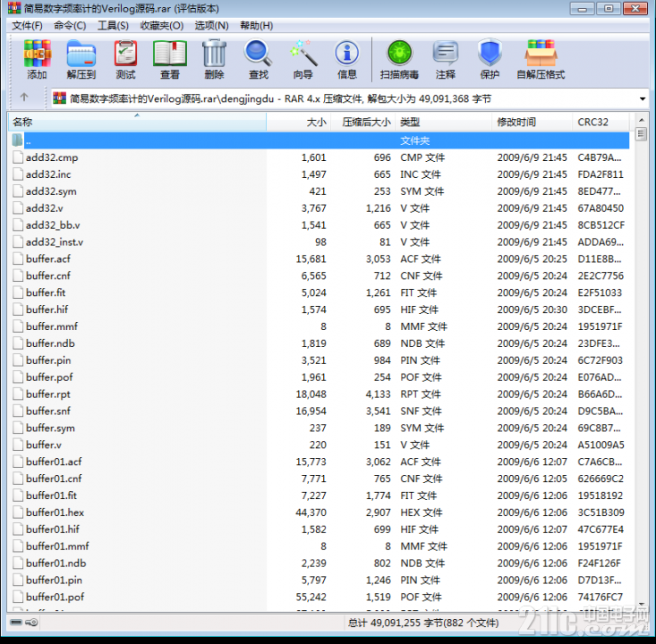Sort by Name (名称) column header
656x644 pixels.
coord(137,122)
